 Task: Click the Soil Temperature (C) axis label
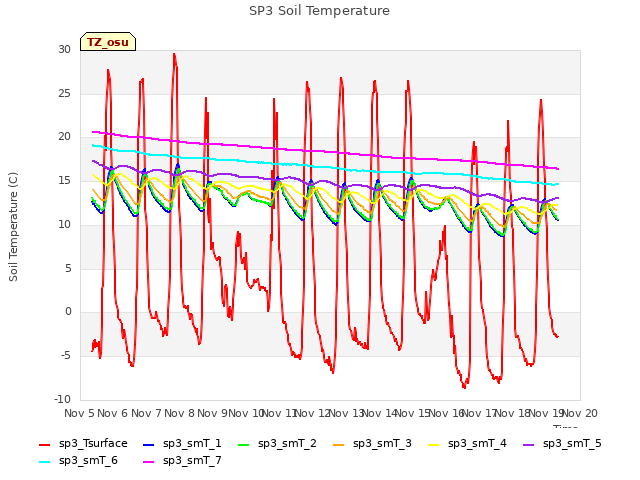point(13,227)
